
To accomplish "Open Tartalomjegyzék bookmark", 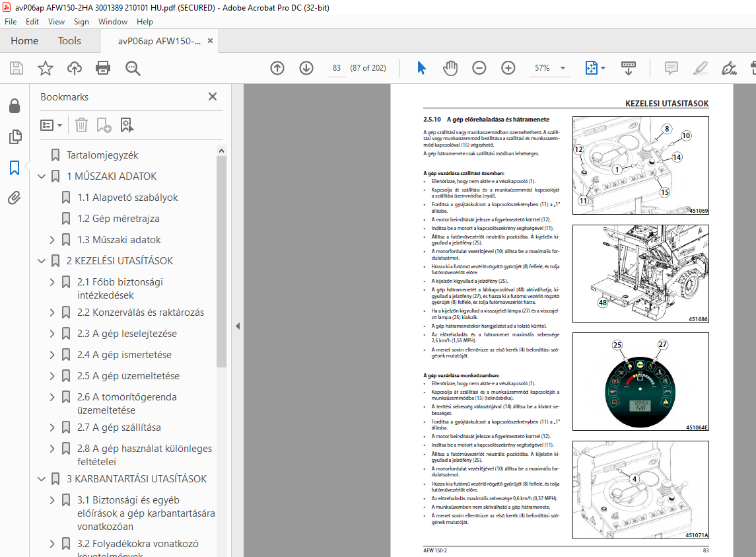I will click(x=102, y=155).
